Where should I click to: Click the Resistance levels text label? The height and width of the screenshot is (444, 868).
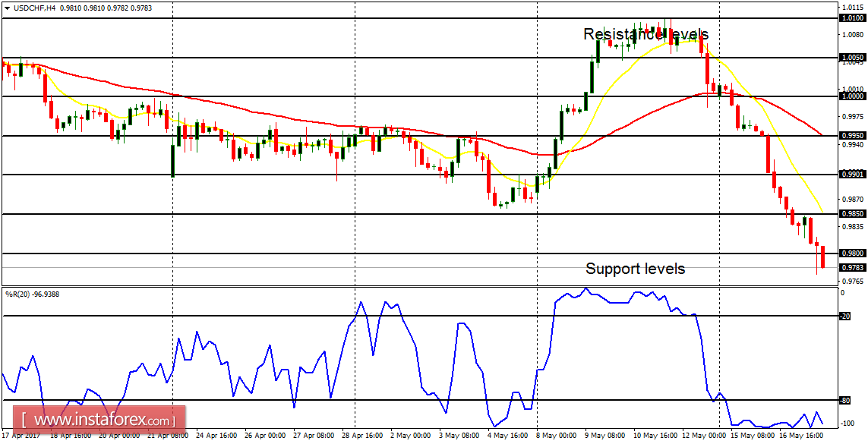tap(645, 33)
